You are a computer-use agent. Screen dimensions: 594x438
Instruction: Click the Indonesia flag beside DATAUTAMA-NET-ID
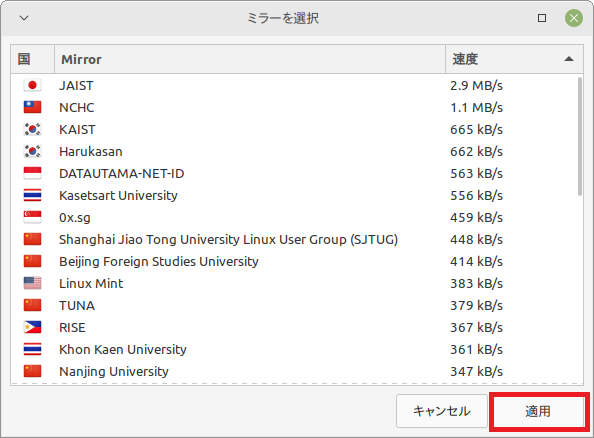pyautogui.click(x=32, y=173)
